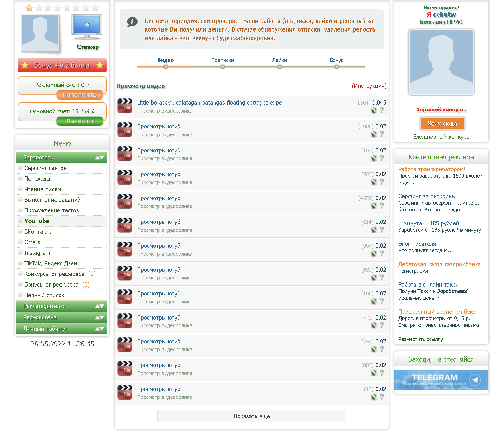Click the monitor icon showing number 6
504x437 pixels.
(x=87, y=26)
